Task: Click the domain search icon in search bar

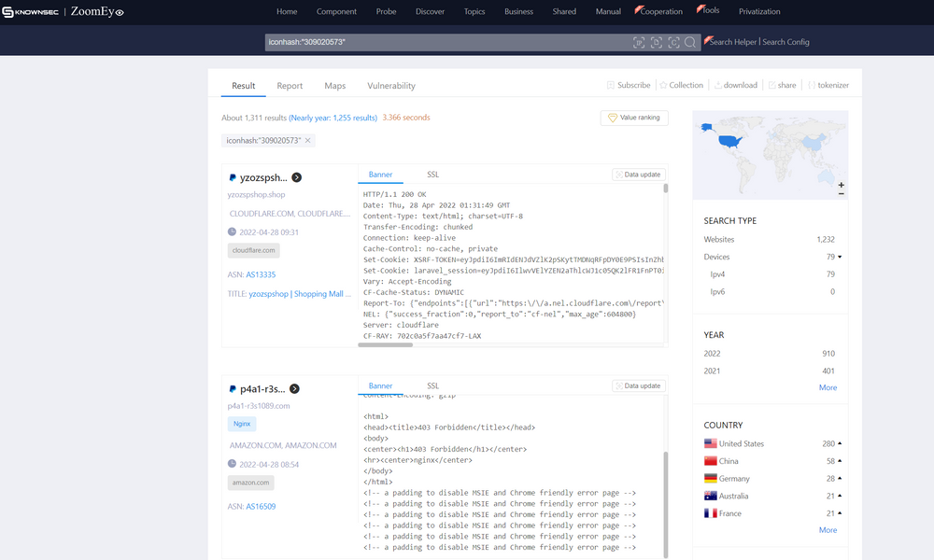Action: 657,42
